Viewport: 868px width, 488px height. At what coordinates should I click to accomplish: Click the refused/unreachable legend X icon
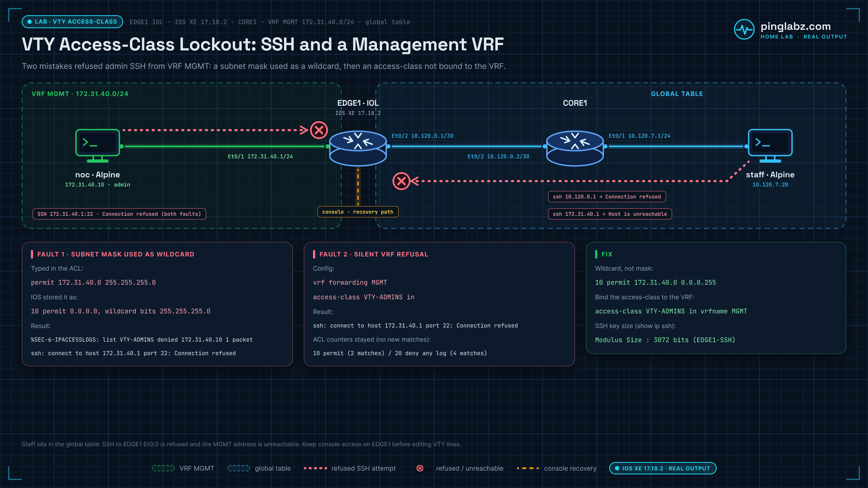[420, 468]
